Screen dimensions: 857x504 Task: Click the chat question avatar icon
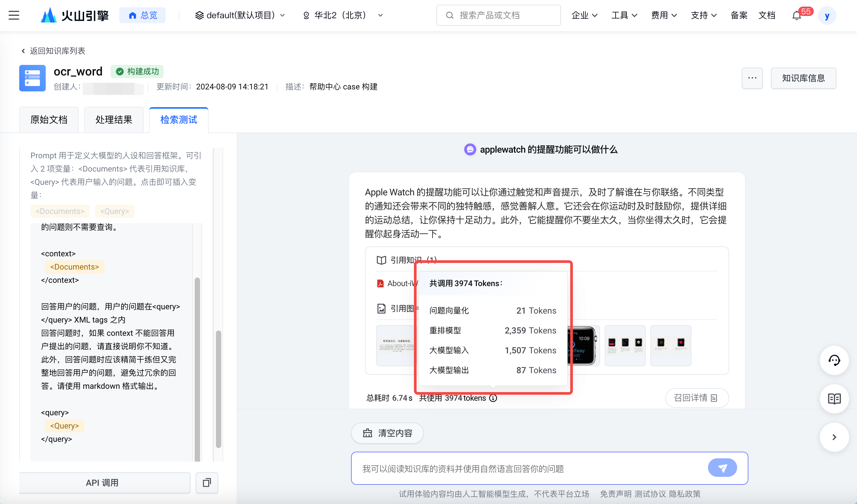(470, 149)
